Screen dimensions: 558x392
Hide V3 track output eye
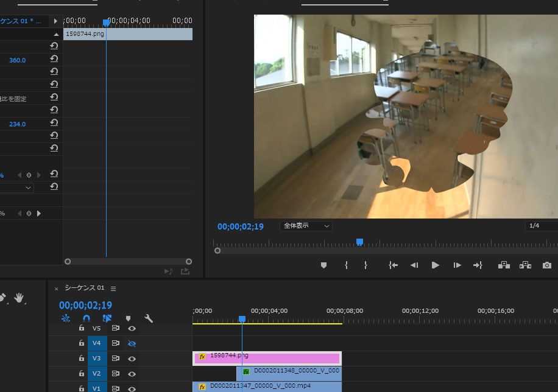pyautogui.click(x=132, y=359)
